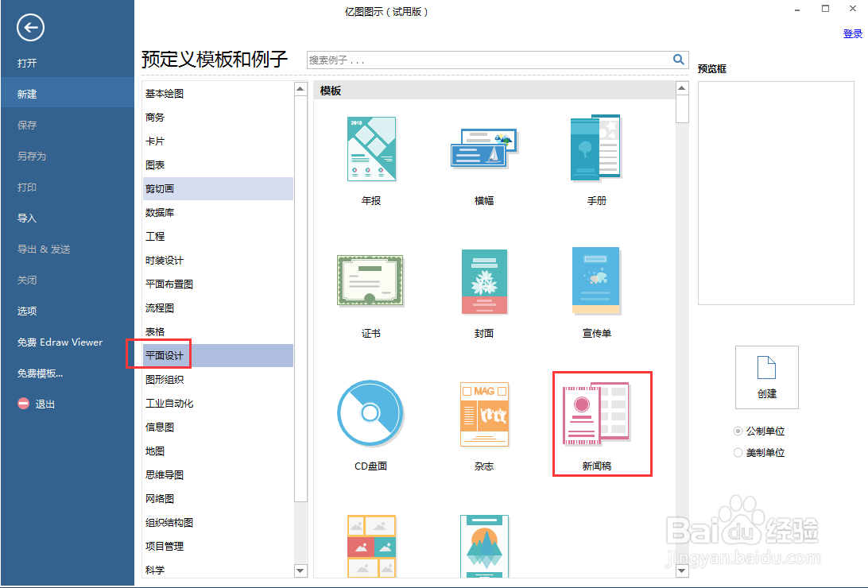Click the search magnifier icon

point(678,59)
